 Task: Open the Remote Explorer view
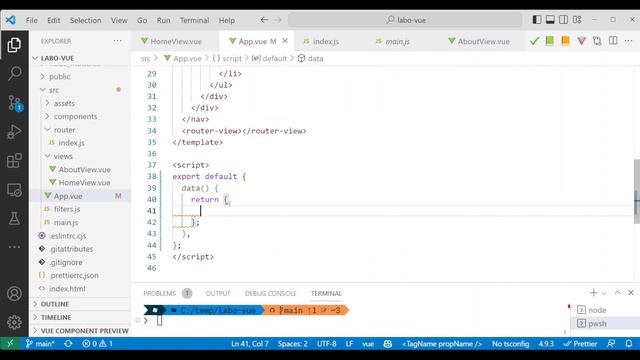pos(14,190)
